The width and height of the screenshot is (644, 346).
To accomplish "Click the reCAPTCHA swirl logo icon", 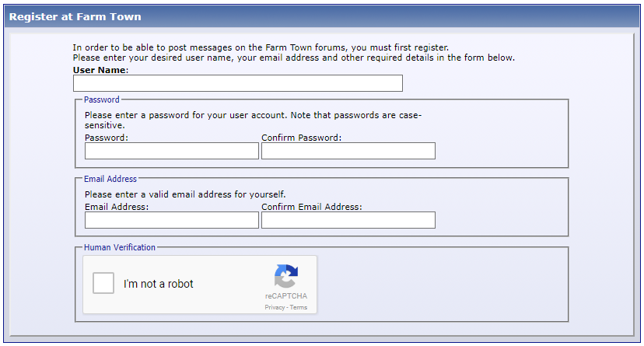I will [x=286, y=276].
